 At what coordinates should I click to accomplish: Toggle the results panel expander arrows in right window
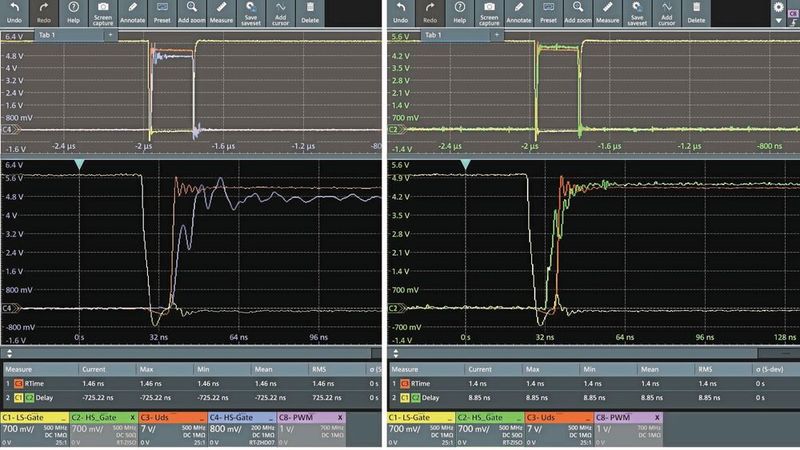tap(395, 353)
